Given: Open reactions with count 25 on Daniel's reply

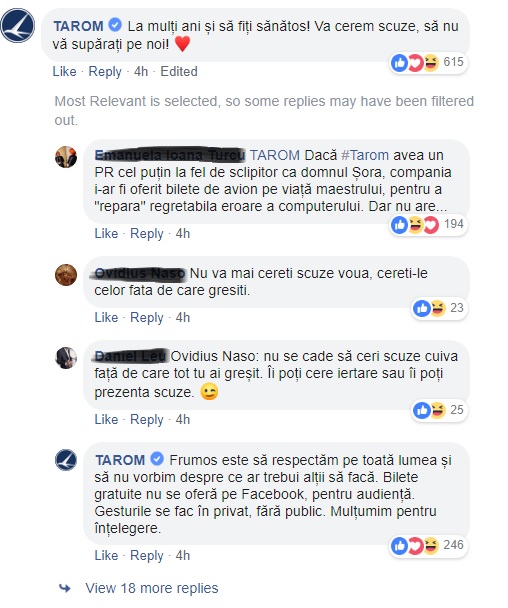Looking at the screenshot, I should [x=439, y=410].
